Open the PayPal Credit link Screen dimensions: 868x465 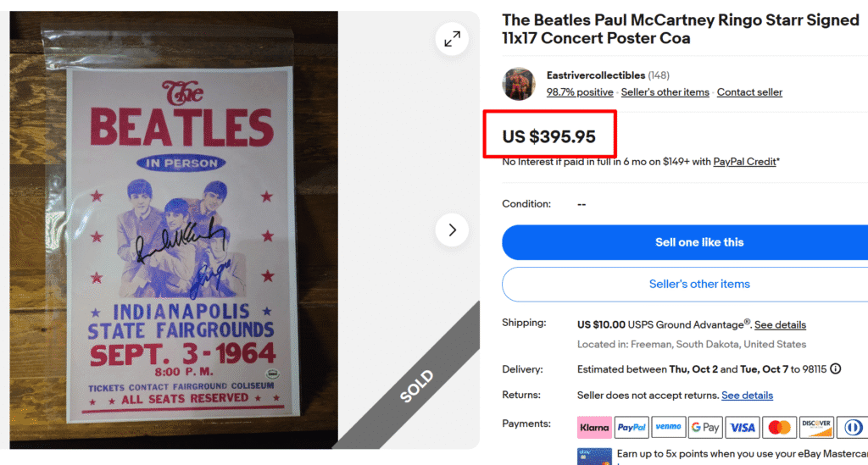coord(744,162)
